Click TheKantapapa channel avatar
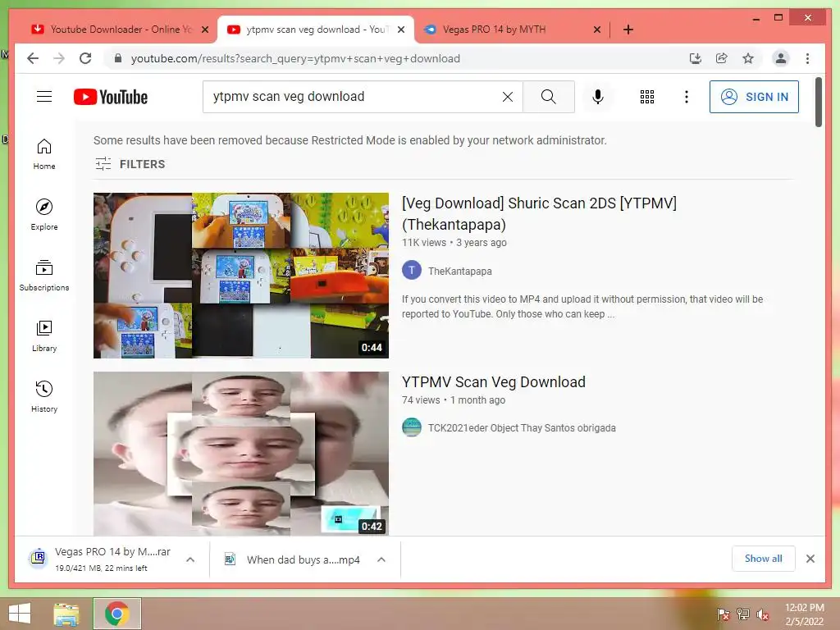This screenshot has height=630, width=840. click(x=412, y=271)
